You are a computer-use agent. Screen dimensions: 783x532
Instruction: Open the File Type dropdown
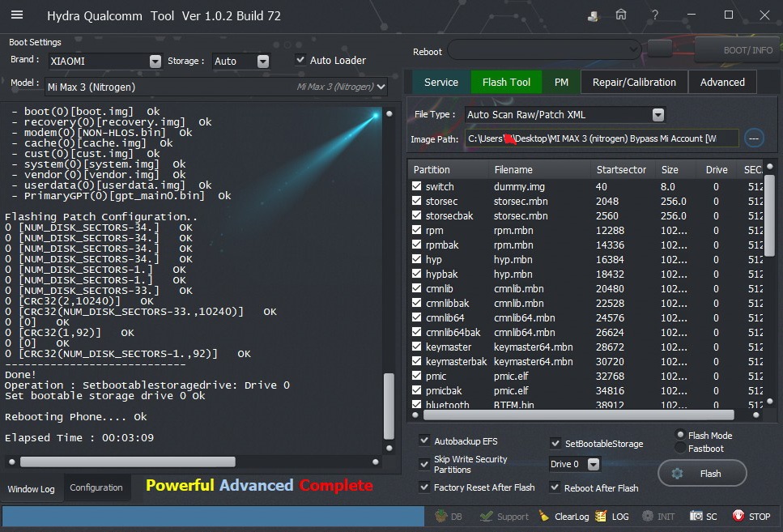[x=658, y=115]
